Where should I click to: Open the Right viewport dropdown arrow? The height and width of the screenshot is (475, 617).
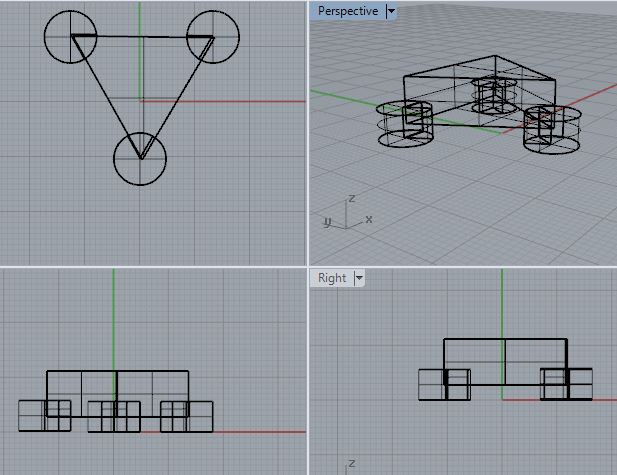pyautogui.click(x=359, y=278)
